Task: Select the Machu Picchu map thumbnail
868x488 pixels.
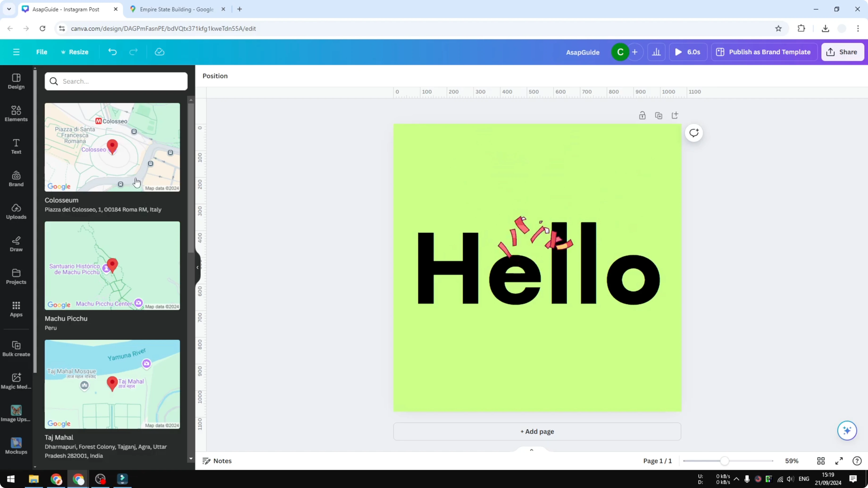Action: (112, 265)
